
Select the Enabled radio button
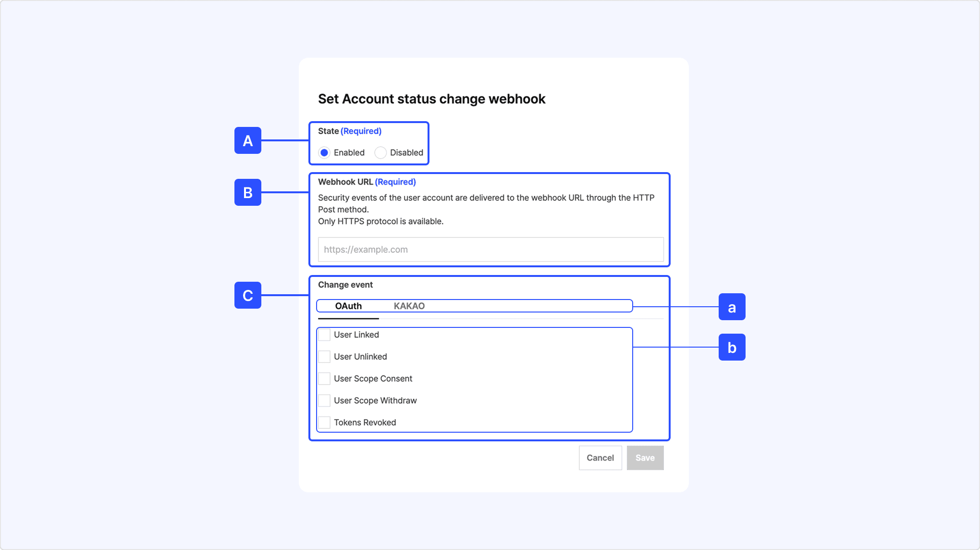324,153
